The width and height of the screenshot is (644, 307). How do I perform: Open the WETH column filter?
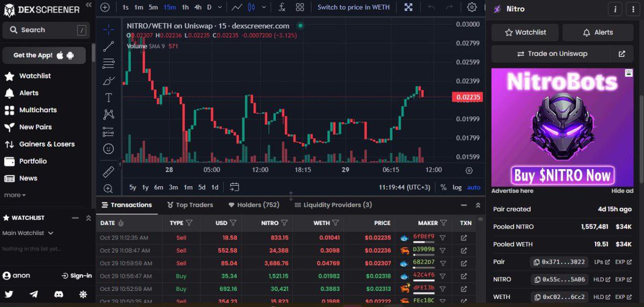coord(335,223)
